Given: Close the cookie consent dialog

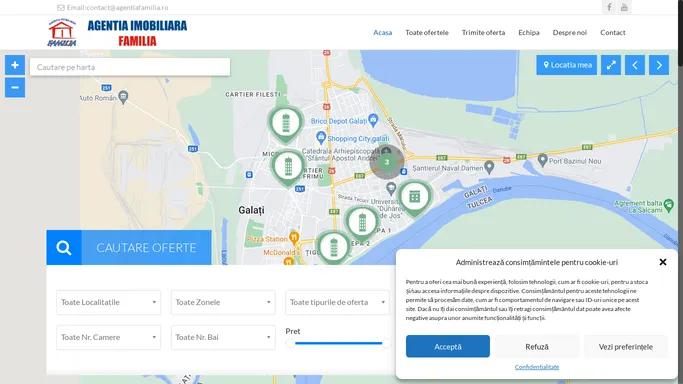Looking at the screenshot, I should point(663,262).
